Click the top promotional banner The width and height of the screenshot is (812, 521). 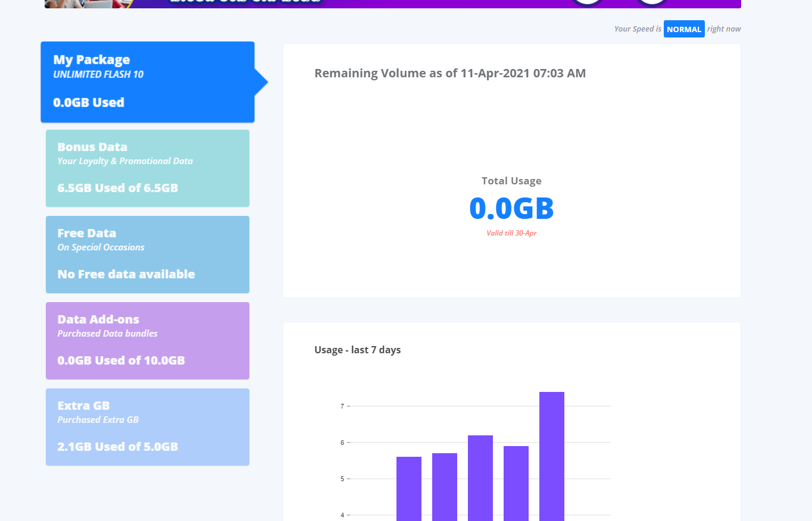[x=393, y=4]
